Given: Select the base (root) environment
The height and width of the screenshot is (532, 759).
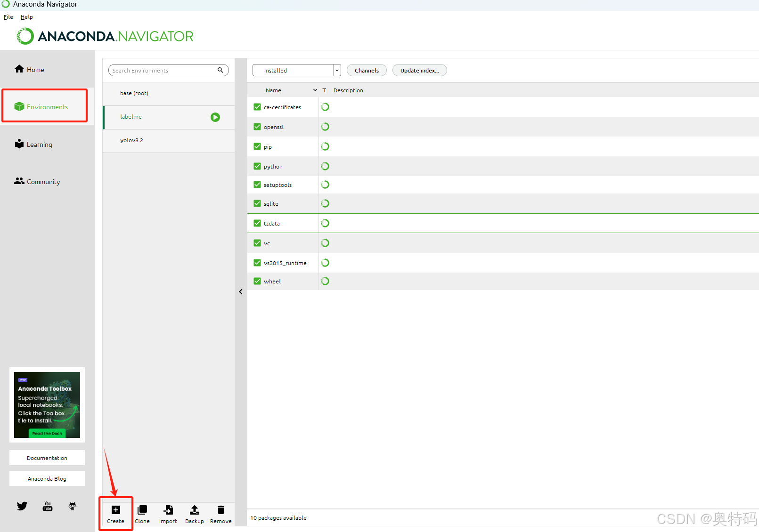Looking at the screenshot, I should coord(169,94).
